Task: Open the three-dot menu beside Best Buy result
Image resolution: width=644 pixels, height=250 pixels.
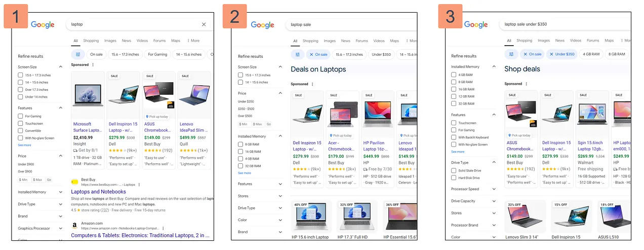Action: [x=139, y=185]
